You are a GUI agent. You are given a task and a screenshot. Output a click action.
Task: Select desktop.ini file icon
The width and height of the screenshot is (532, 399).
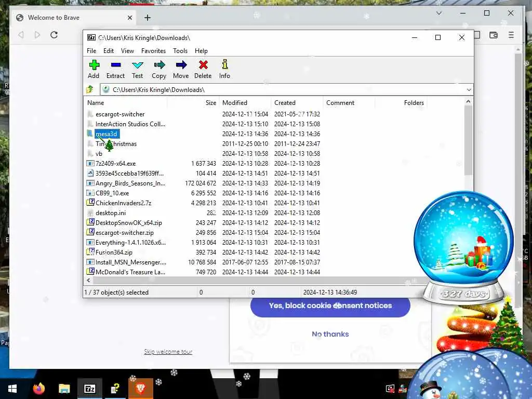pyautogui.click(x=90, y=213)
